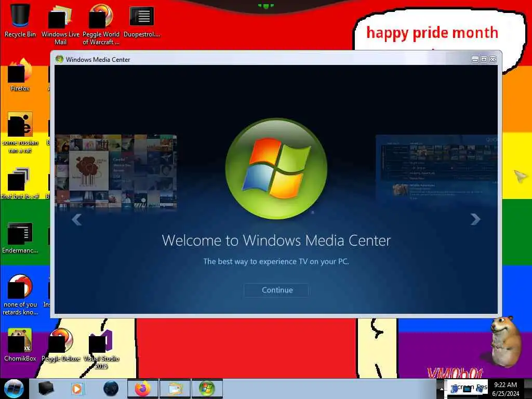Open the Visual Studio 2015 desktop icon
This screenshot has height=399, width=532.
coord(101,349)
